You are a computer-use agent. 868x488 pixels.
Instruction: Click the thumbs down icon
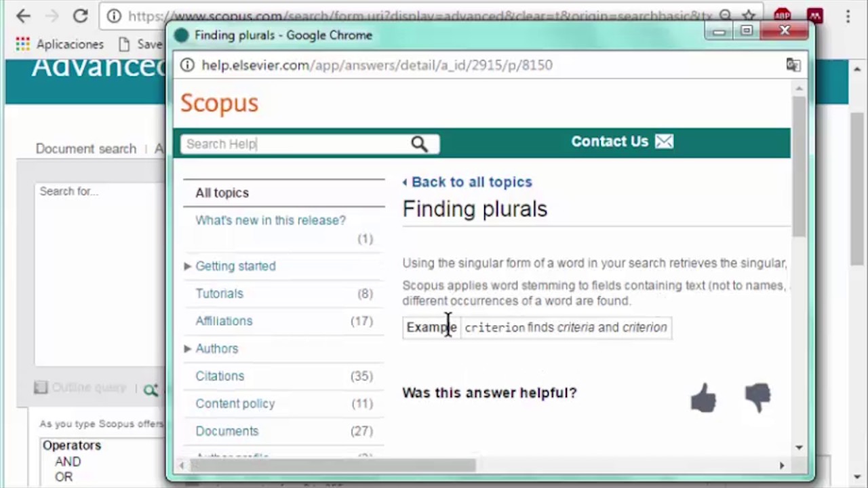tap(757, 398)
